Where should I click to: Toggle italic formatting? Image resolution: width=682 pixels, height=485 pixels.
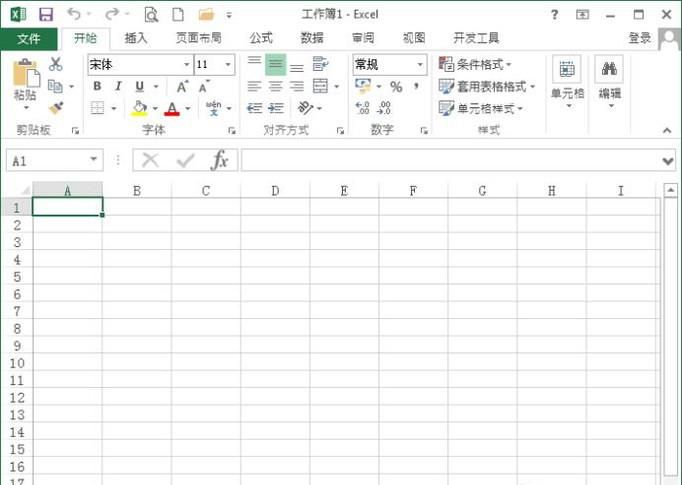click(x=118, y=86)
